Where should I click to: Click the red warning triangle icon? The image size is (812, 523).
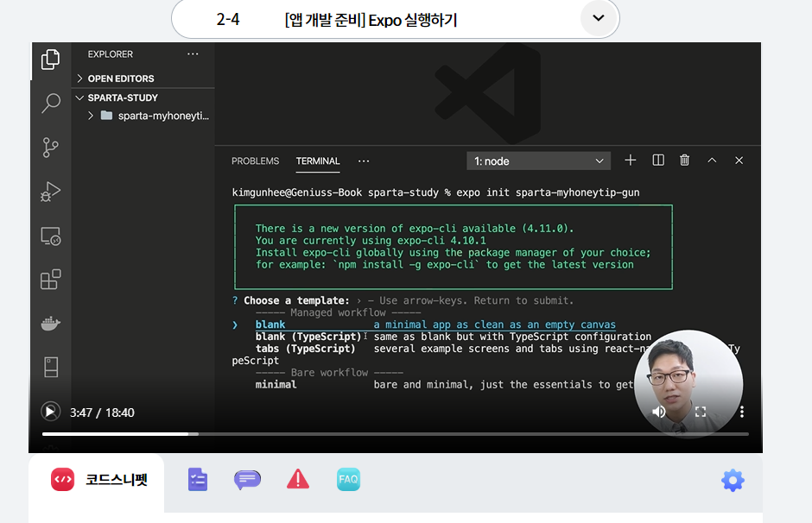[298, 479]
